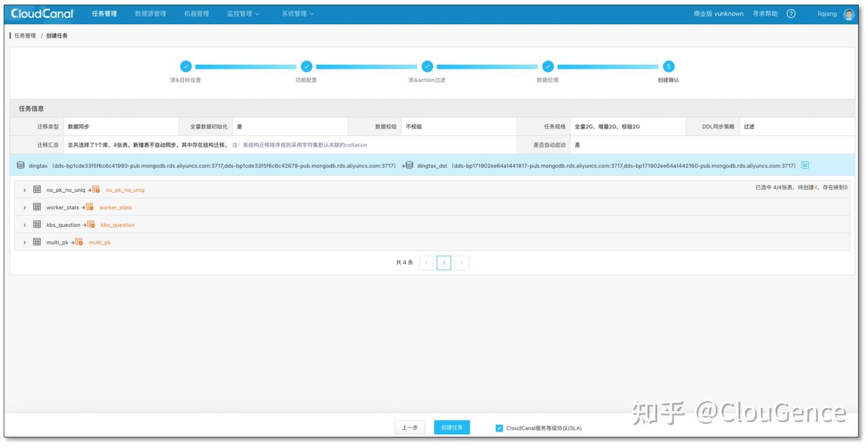The height and width of the screenshot is (448, 868).
Task: Click the help question mark icon
Action: pyautogui.click(x=790, y=13)
